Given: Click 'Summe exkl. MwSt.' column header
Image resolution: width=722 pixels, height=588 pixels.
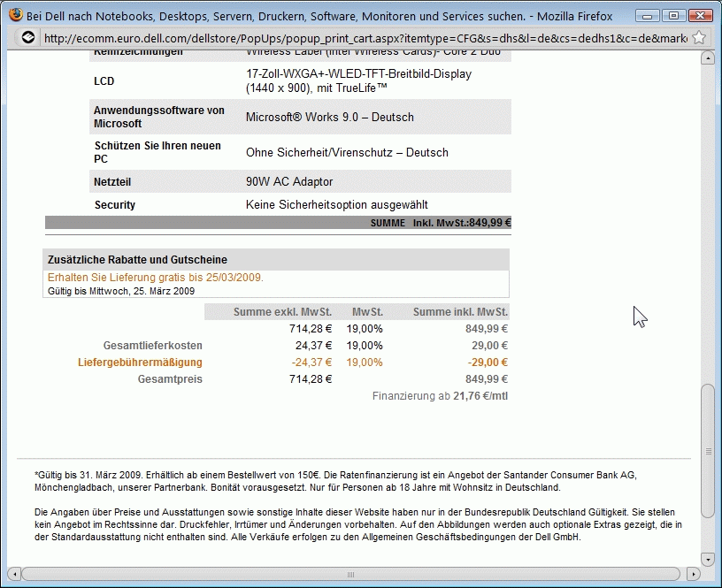Looking at the screenshot, I should tap(282, 312).
